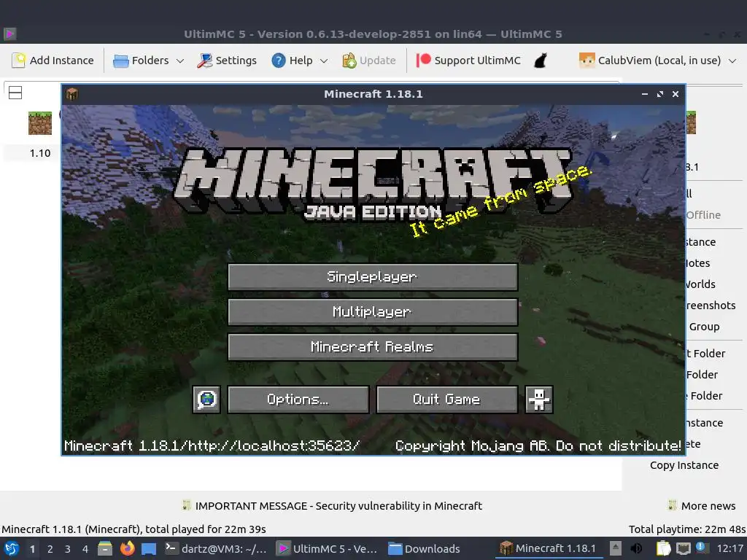Click Add Instance in toolbar

pos(53,61)
